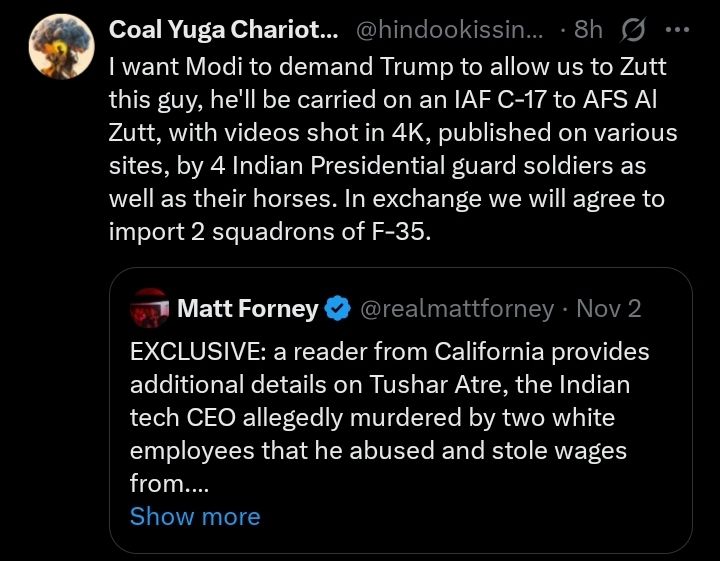This screenshot has width=720, height=561.
Task: Click 'IAF C-17' phrase in the tweet
Action: [x=532, y=98]
